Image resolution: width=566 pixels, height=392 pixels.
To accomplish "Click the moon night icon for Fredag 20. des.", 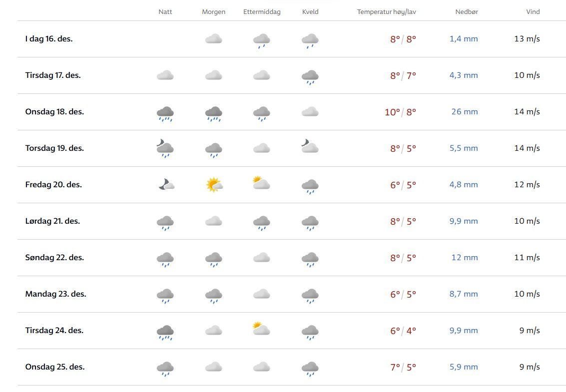I will (165, 185).
